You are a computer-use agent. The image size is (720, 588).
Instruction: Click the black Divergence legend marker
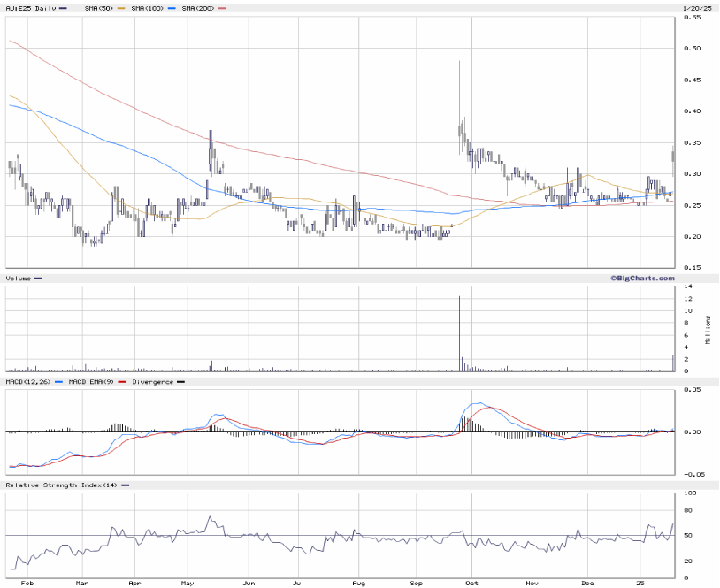click(180, 382)
